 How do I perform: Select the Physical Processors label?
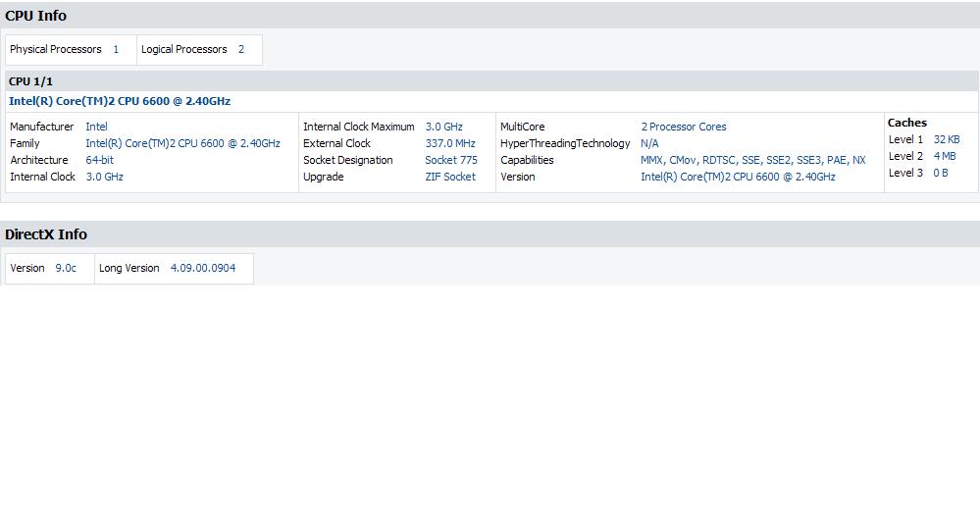click(56, 49)
